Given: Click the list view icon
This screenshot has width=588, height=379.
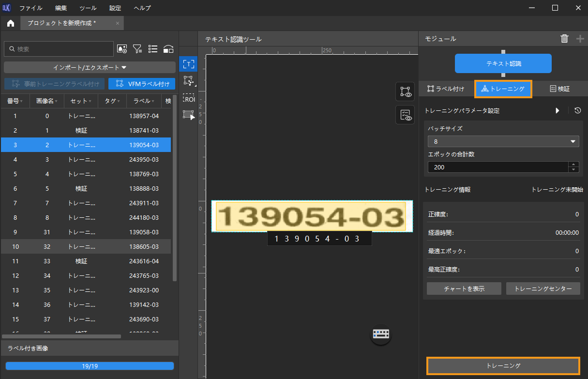Looking at the screenshot, I should pyautogui.click(x=153, y=49).
